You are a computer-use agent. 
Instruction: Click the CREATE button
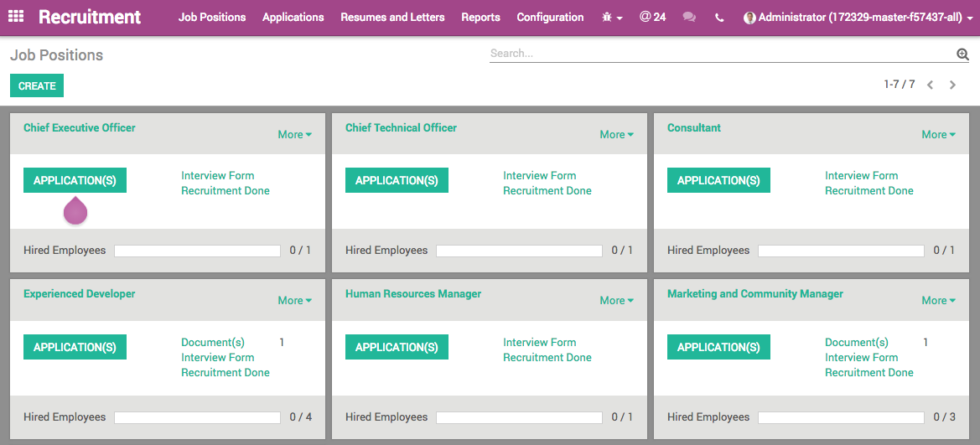pos(37,85)
